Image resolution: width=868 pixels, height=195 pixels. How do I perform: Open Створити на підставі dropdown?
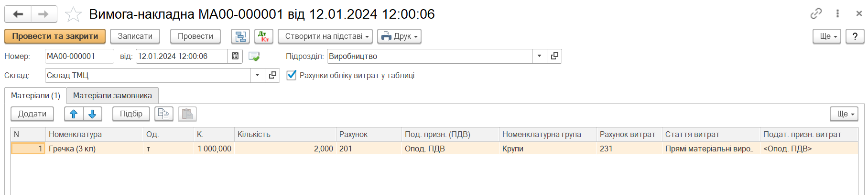325,36
